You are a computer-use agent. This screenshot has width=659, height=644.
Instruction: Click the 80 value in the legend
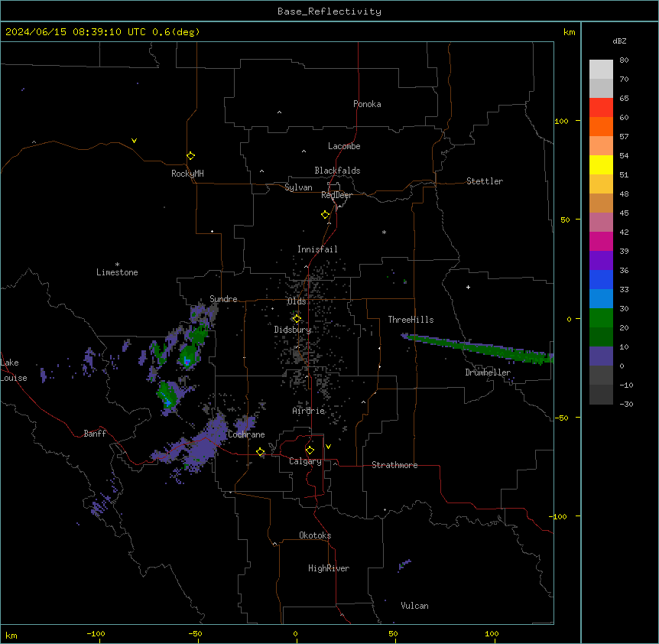pos(624,60)
